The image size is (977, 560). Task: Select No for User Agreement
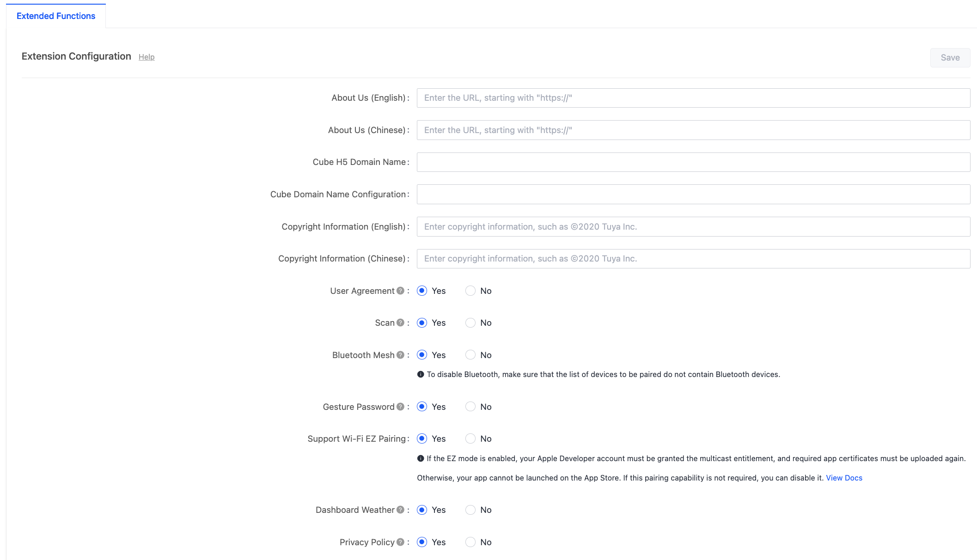click(470, 291)
